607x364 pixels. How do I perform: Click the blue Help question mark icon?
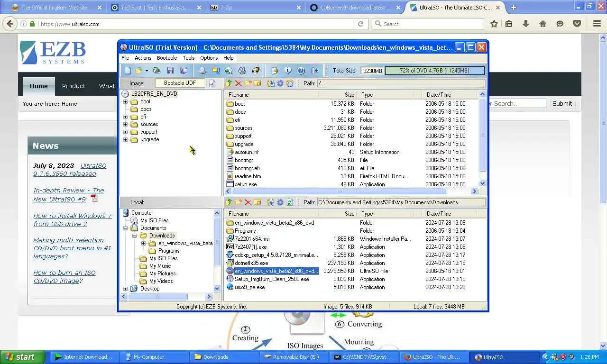[x=301, y=71]
